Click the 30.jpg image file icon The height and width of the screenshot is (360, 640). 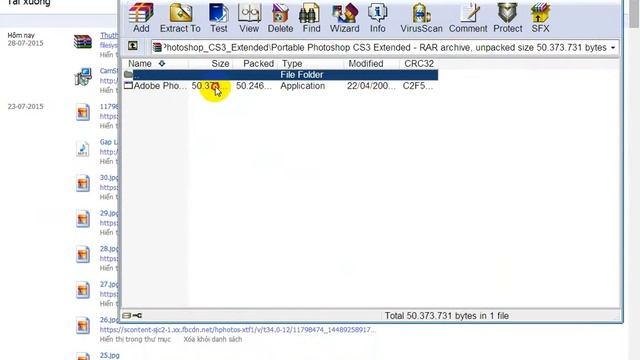click(x=82, y=183)
